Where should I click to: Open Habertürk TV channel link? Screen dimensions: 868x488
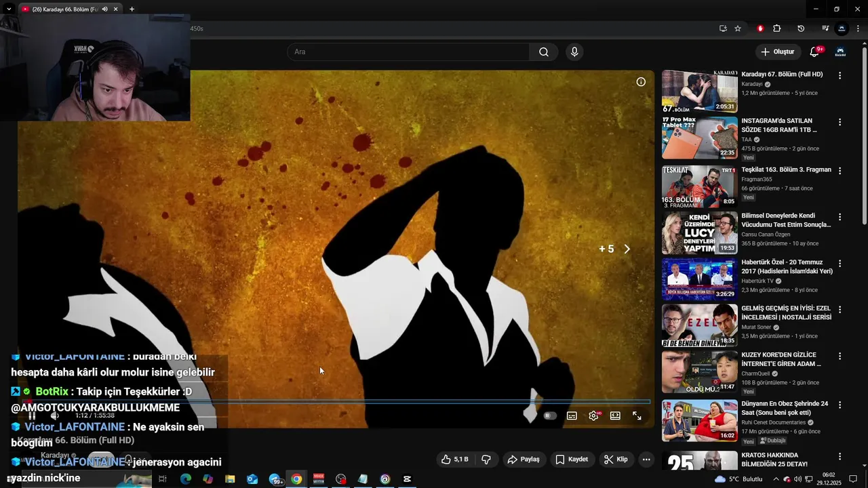click(x=757, y=281)
